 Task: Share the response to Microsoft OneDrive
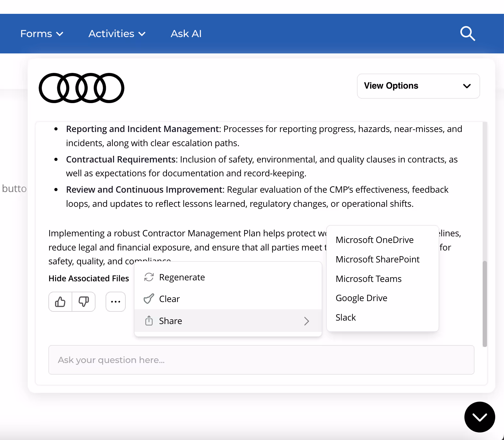(375, 240)
